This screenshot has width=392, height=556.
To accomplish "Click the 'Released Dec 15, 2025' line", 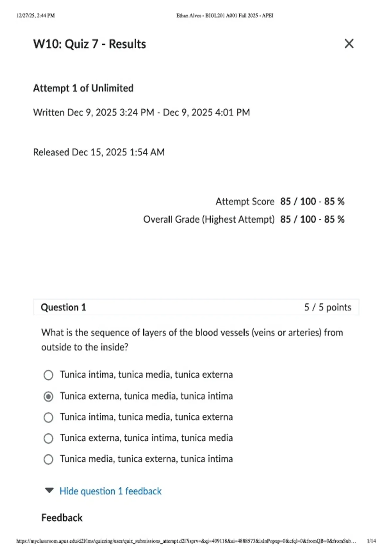I will click(99, 152).
